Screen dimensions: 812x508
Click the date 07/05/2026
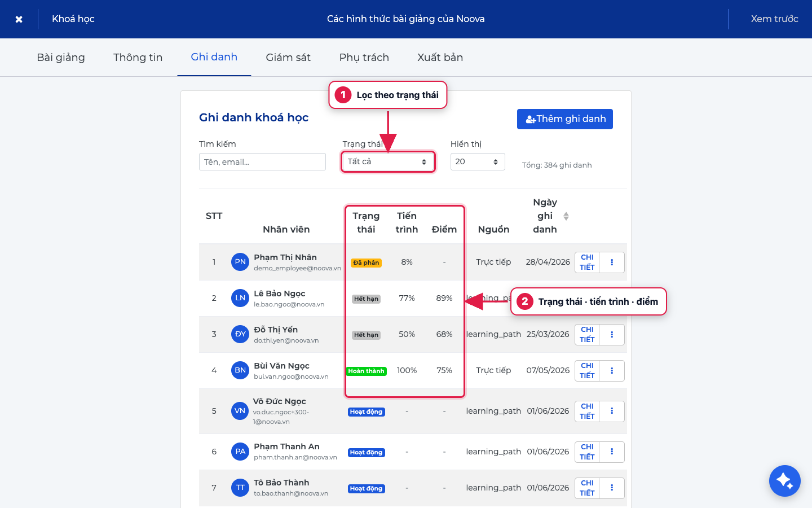(x=548, y=370)
